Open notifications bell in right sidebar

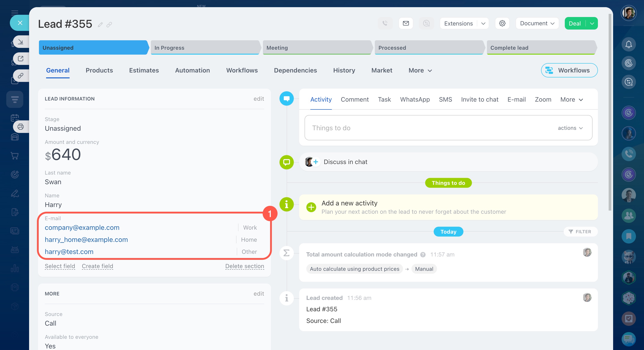[x=629, y=45]
